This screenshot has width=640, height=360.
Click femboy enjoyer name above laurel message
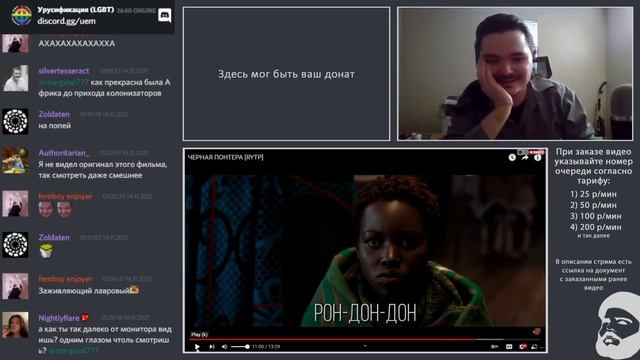[65, 279]
